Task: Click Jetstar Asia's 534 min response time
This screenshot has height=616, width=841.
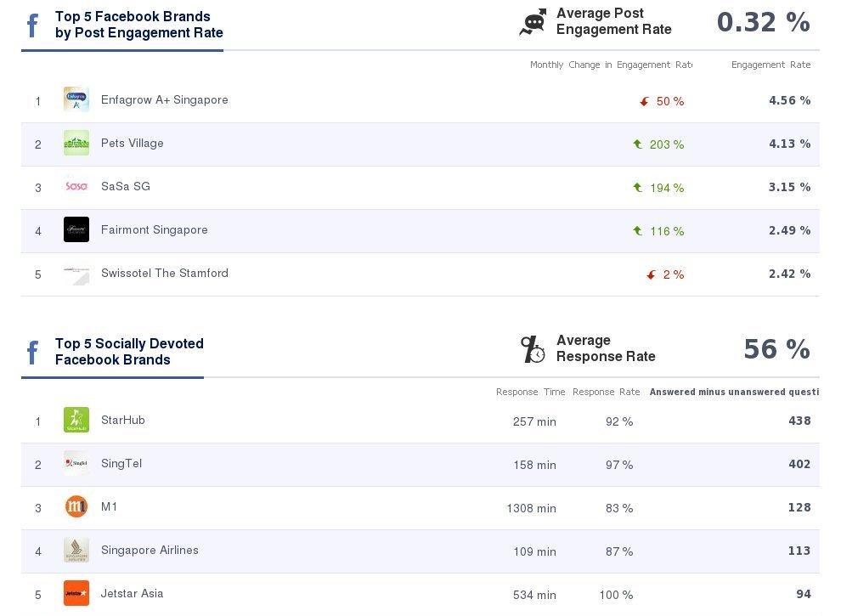Action: 534,595
